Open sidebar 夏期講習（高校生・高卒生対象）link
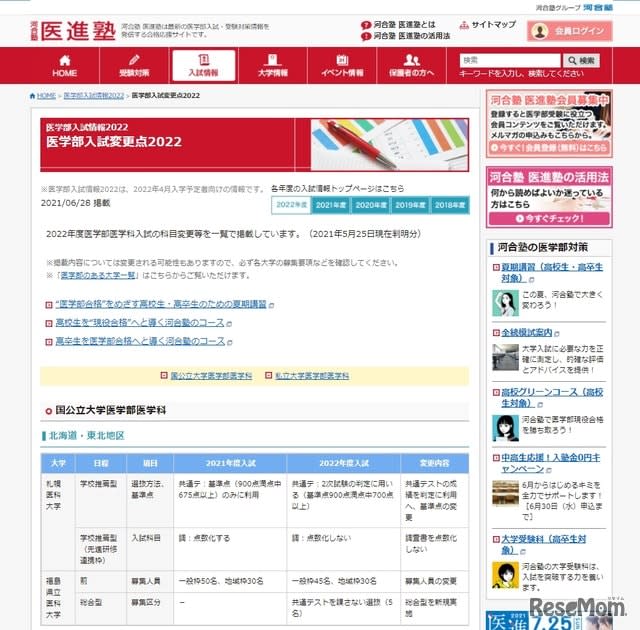This screenshot has width=640, height=630. [552, 273]
